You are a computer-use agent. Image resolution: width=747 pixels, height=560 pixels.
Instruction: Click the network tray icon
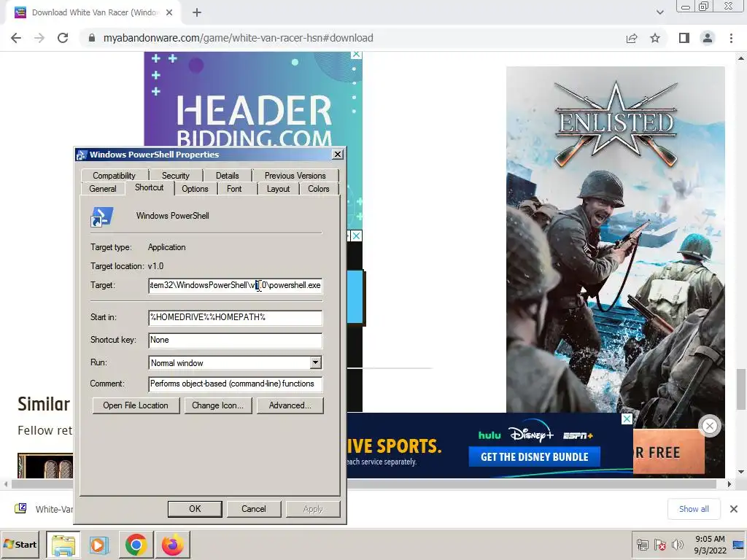coord(643,545)
